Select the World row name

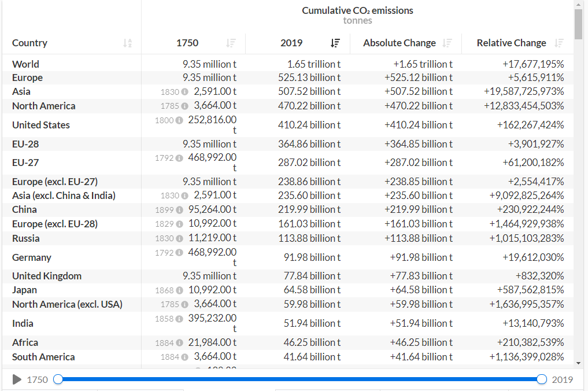pyautogui.click(x=25, y=64)
